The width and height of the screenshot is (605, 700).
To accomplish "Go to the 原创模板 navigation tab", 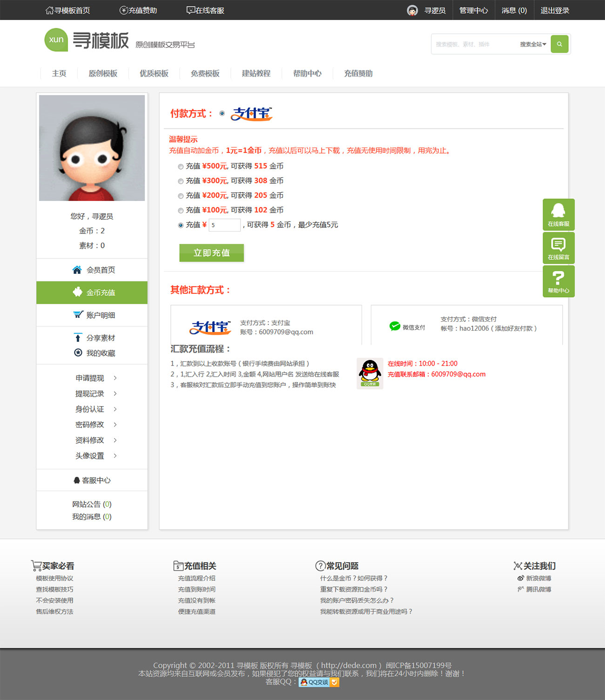I will point(103,74).
